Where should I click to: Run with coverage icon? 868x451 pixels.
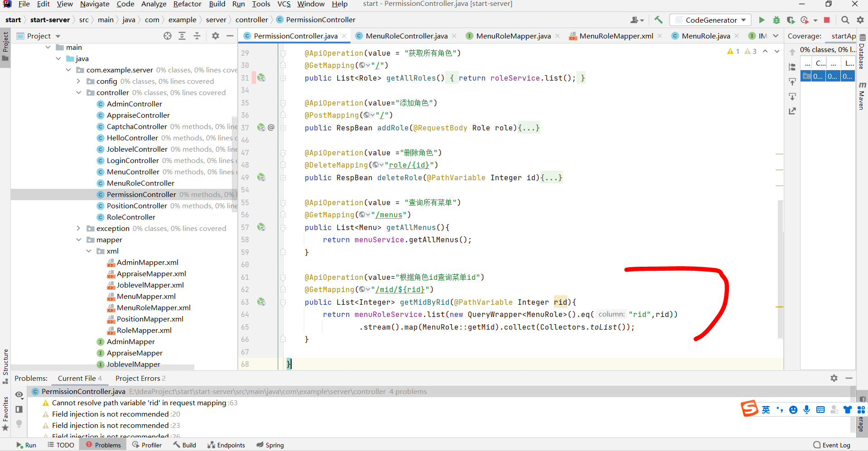click(x=791, y=20)
